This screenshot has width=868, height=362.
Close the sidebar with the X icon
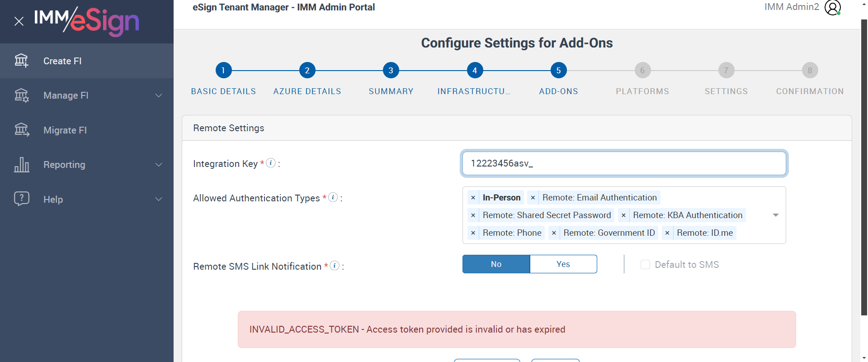coord(19,21)
